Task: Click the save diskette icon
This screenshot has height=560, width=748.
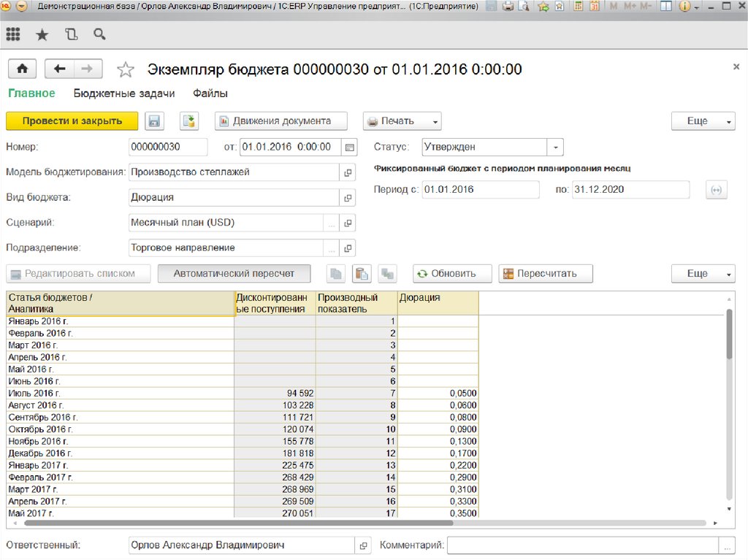Action: coord(153,121)
